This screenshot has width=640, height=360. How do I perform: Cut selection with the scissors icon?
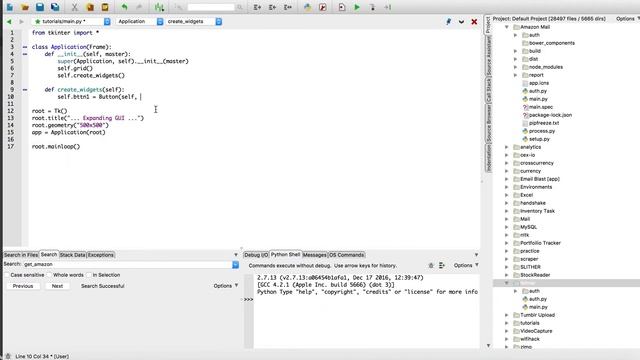(x=74, y=7)
